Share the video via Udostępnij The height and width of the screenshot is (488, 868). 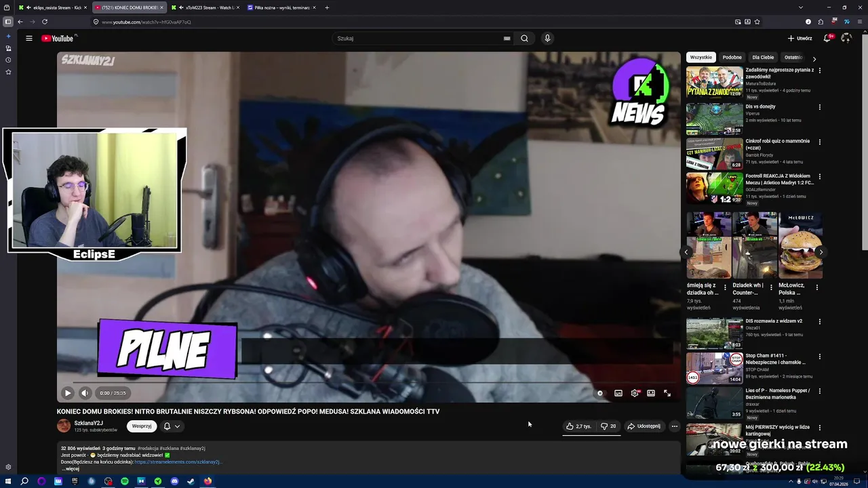(644, 426)
